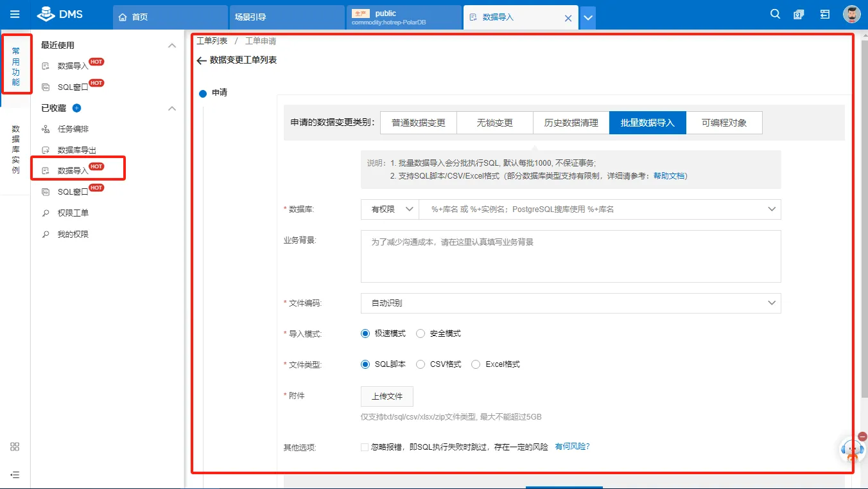Open 数据库实例 sidebar section
This screenshot has width=868, height=489.
(x=15, y=150)
